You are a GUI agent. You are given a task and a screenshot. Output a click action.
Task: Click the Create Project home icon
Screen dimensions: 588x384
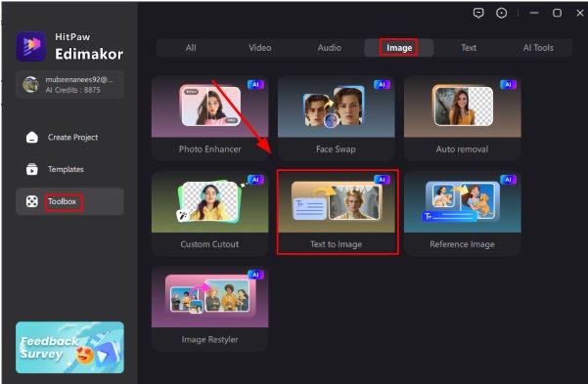[x=32, y=137]
